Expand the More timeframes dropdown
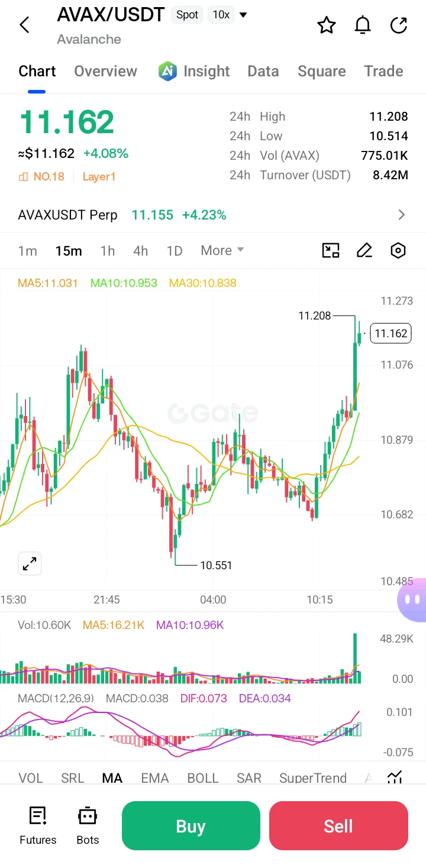The image size is (426, 868). pos(222,250)
